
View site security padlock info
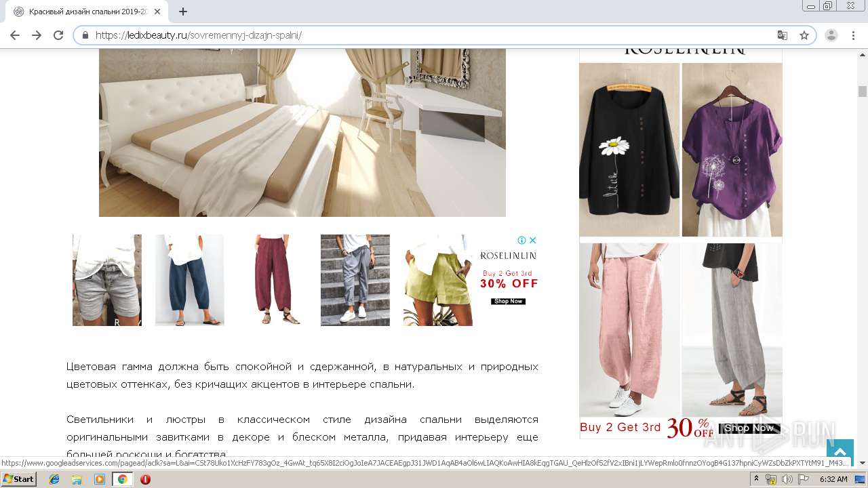(x=85, y=35)
